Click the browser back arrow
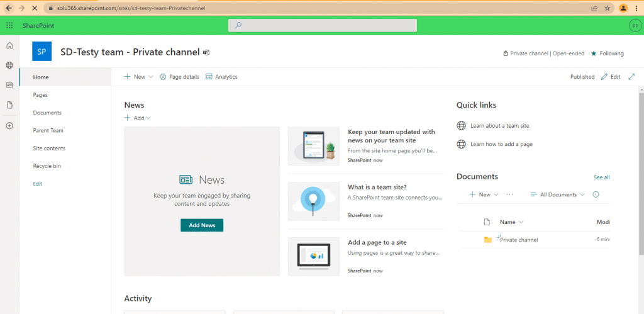This screenshot has height=314, width=644. (8, 8)
